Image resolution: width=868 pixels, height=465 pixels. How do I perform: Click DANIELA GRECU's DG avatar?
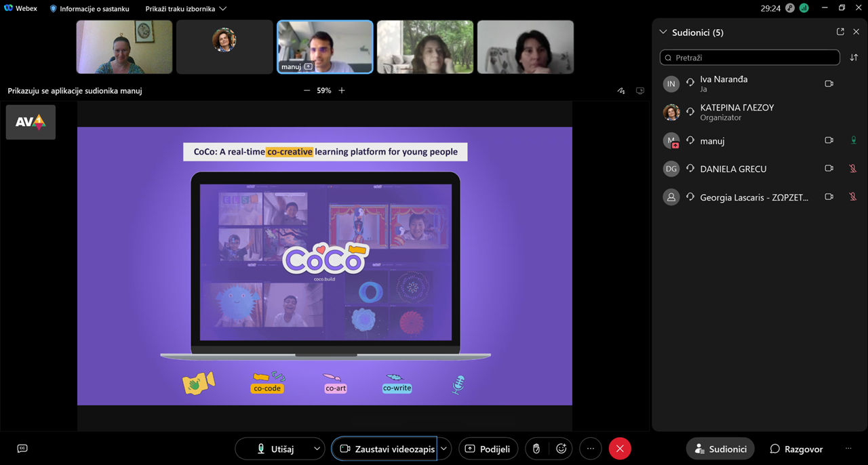(x=671, y=169)
